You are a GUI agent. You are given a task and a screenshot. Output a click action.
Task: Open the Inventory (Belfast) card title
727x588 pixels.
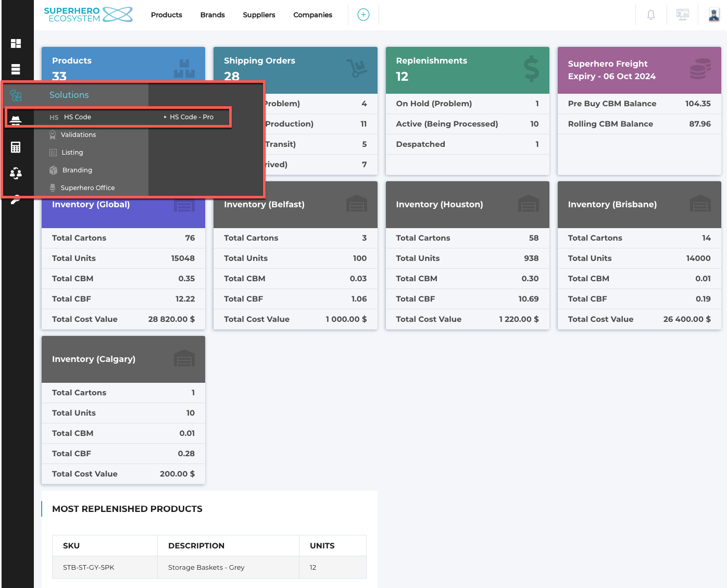[x=264, y=204]
